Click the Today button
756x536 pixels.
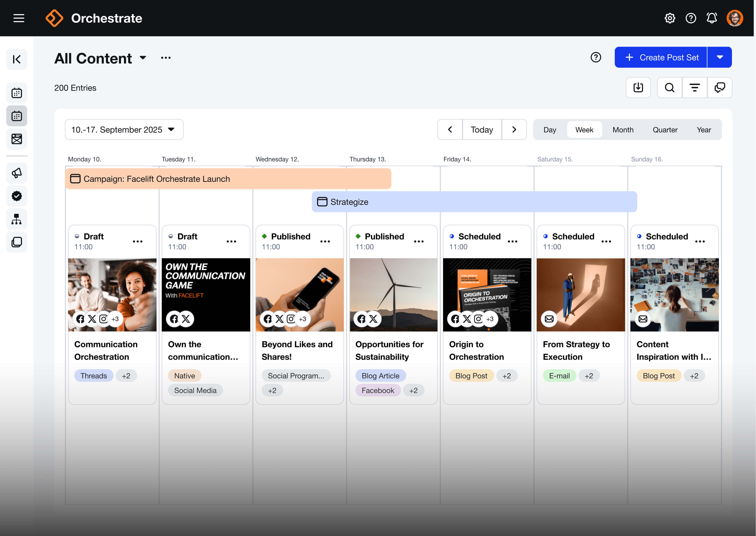point(482,130)
